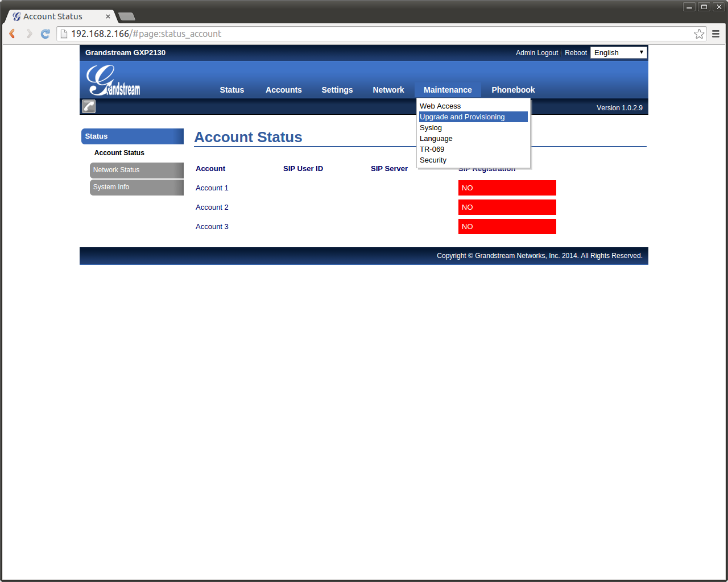Open the Accounts menu

[284, 90]
